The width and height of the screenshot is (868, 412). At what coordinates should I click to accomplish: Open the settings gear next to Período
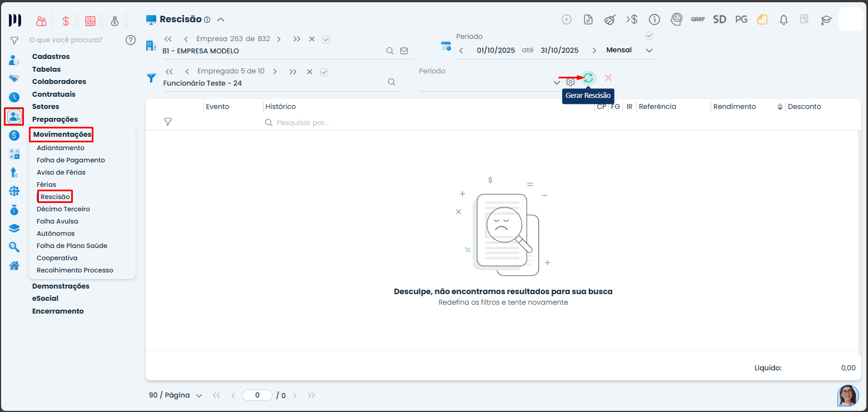pos(571,82)
